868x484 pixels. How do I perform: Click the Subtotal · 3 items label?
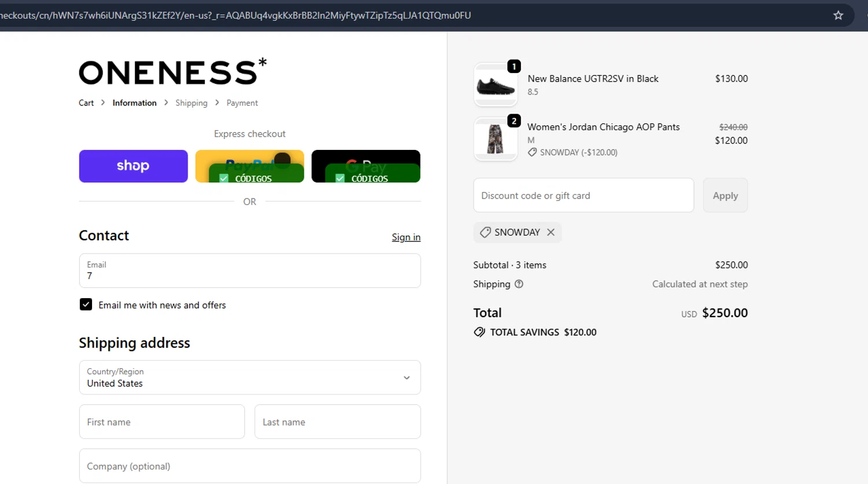point(510,265)
